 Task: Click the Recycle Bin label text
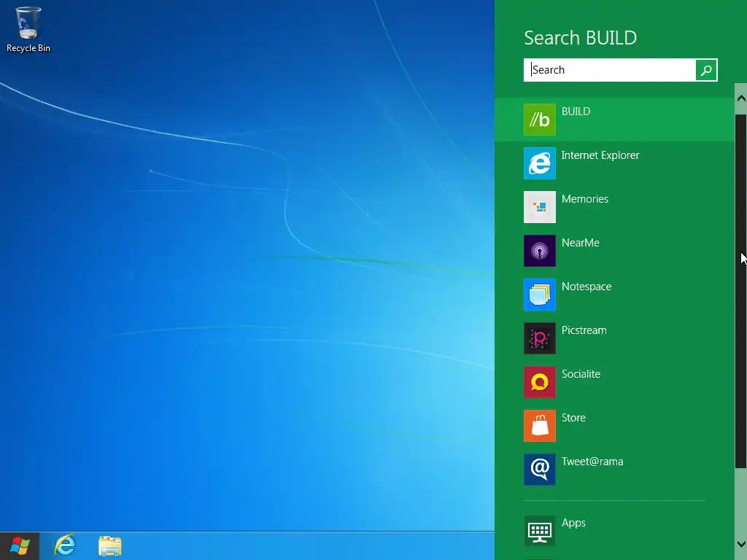coord(28,48)
